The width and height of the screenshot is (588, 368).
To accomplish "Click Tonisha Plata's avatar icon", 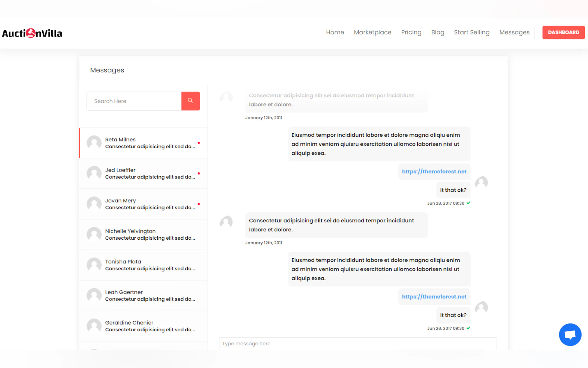I will pyautogui.click(x=94, y=265).
